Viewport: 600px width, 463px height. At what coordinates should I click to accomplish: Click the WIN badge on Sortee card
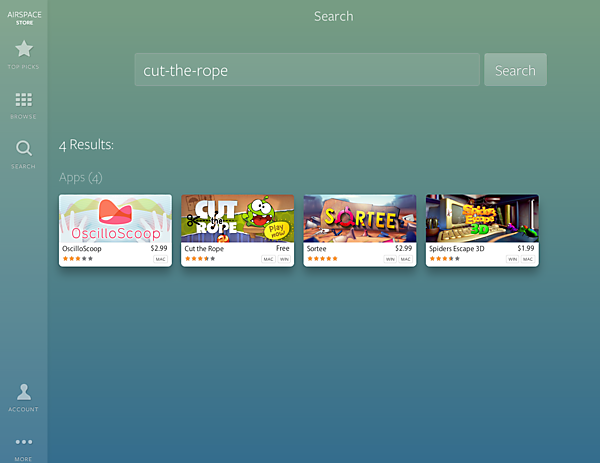390,259
